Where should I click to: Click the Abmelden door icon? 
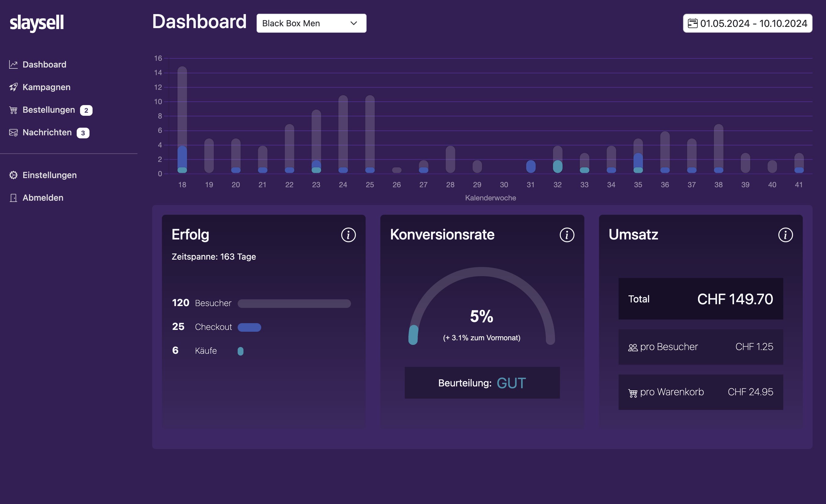coord(13,198)
